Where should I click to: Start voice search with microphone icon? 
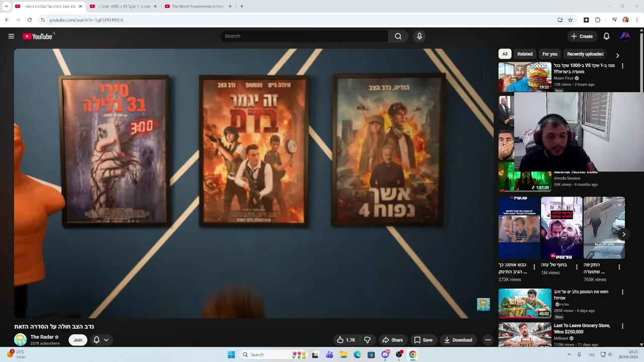[419, 36]
